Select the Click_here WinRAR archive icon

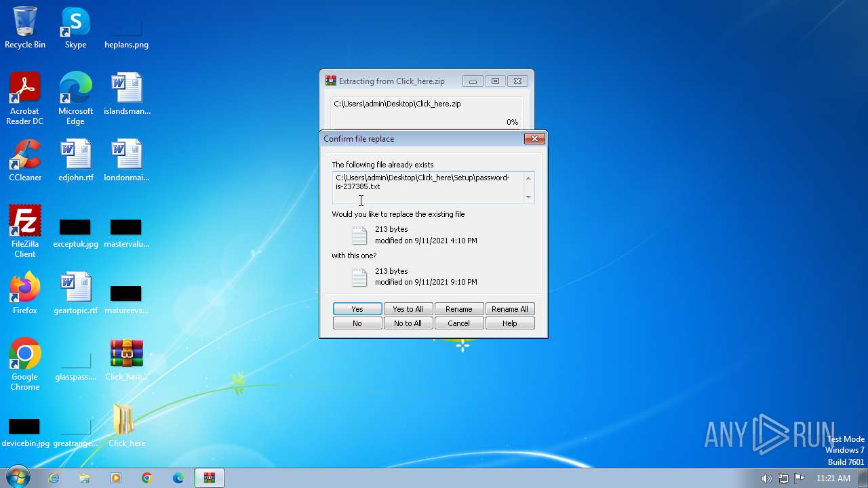point(127,359)
